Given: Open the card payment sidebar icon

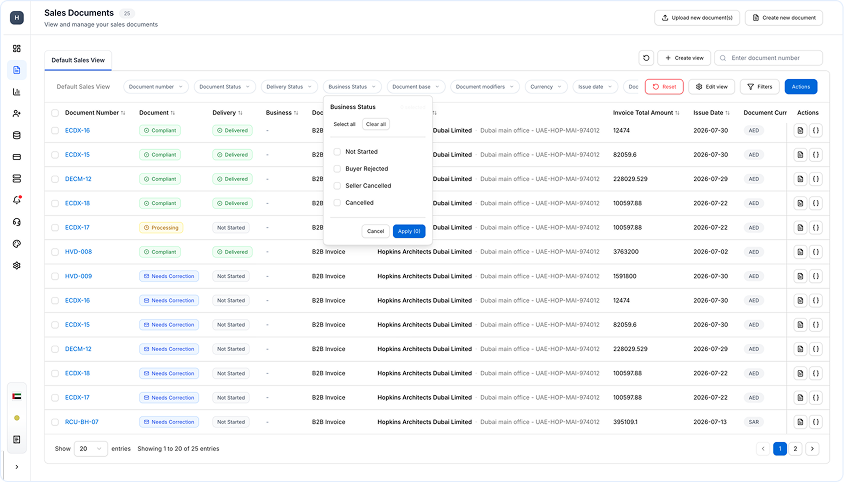Looking at the screenshot, I should (17, 157).
